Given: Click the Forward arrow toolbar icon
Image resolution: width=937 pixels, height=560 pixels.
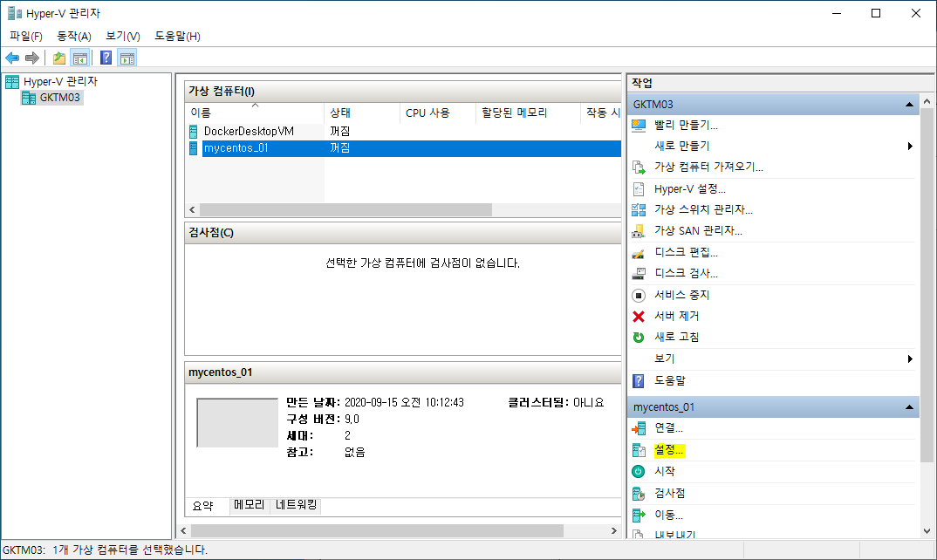Looking at the screenshot, I should tap(31, 58).
